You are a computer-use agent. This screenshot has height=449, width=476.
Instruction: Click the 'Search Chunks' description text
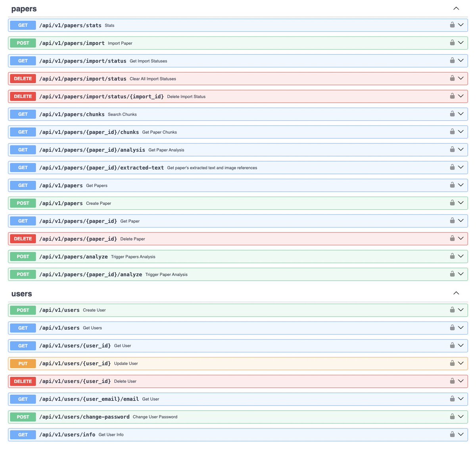point(122,115)
